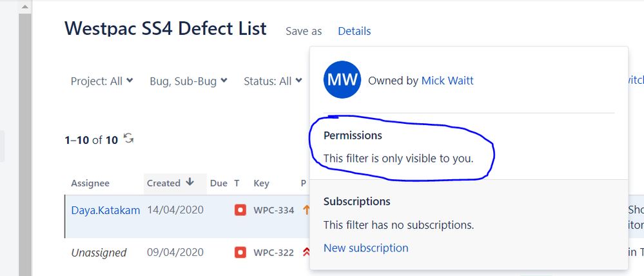Open the Mick Waitt owner profile link
Image resolution: width=644 pixels, height=276 pixels.
coord(447,81)
